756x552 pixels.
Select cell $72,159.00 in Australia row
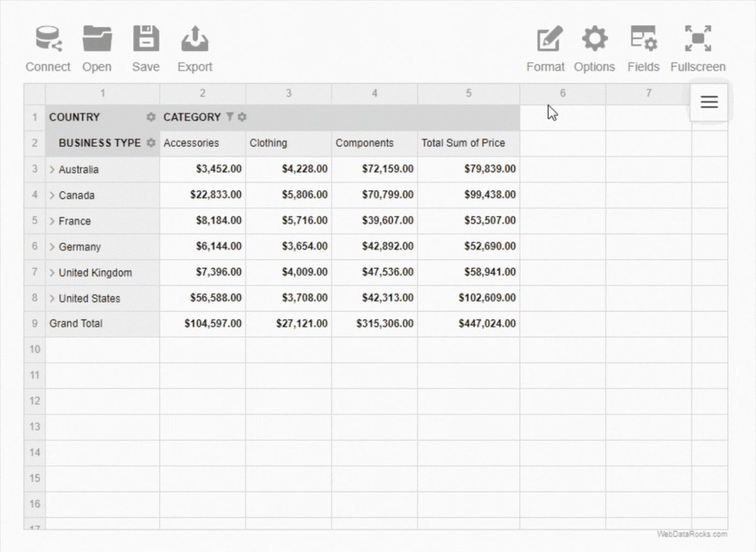[x=375, y=170]
